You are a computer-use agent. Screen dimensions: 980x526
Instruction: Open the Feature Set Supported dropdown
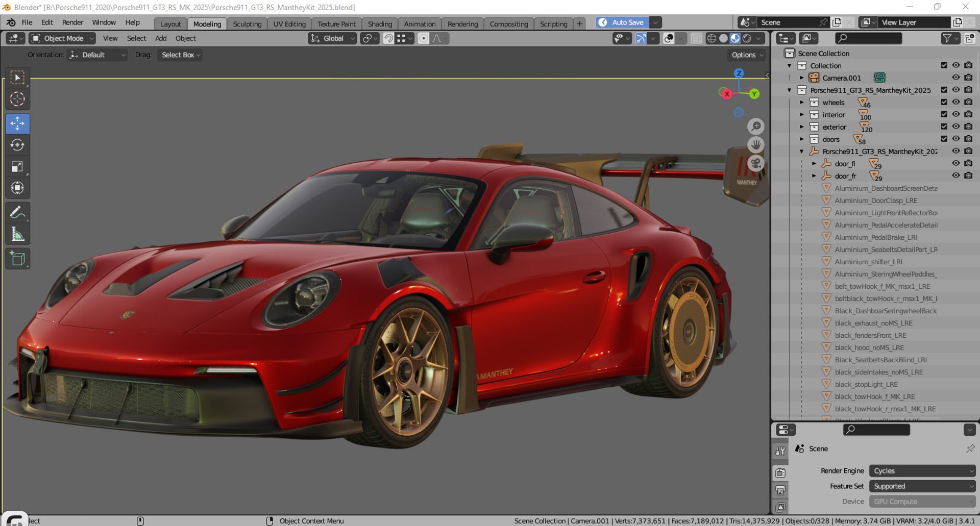click(x=922, y=486)
